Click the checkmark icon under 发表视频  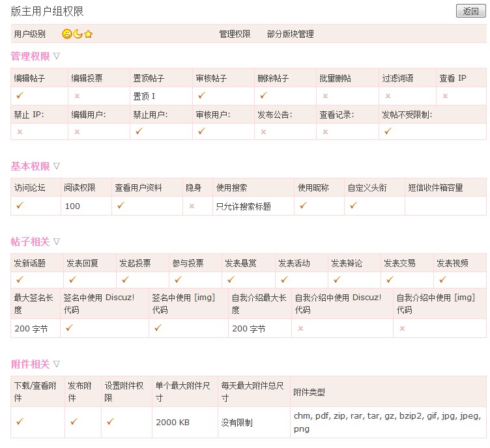pos(443,279)
